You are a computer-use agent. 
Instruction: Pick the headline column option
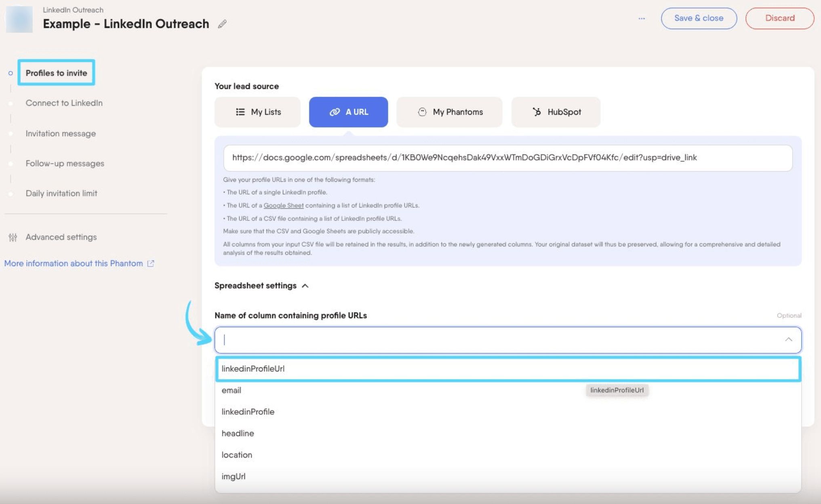508,433
